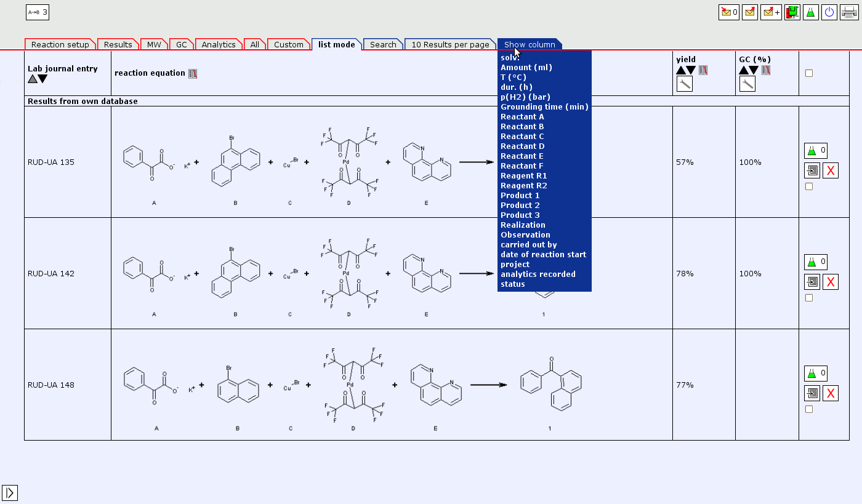Click the blue power logout icon

pos(829,12)
